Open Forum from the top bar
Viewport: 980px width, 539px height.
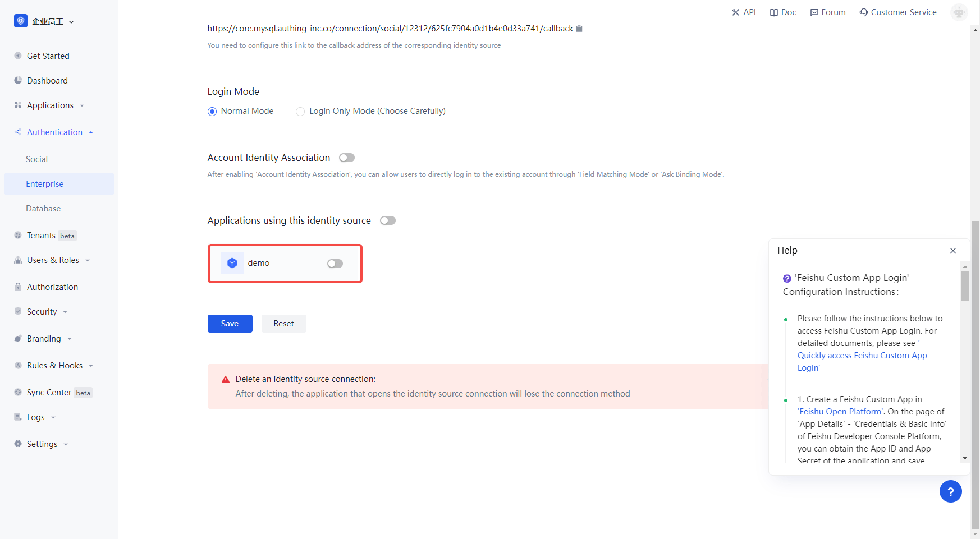828,12
